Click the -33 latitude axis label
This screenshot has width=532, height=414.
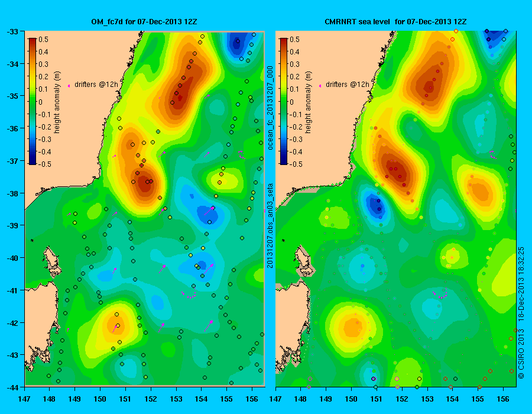12,31
